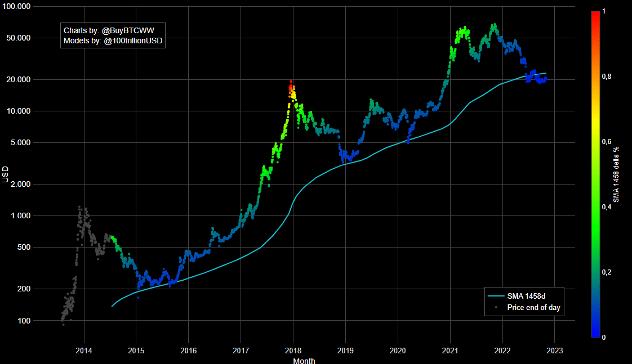Click the 2016 x-axis label
The image size is (632, 364).
coord(189,350)
